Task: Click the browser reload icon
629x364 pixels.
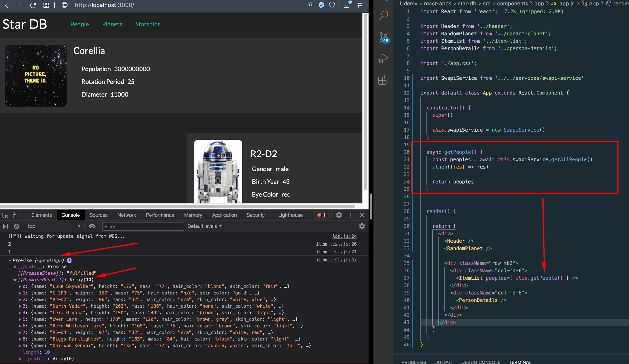Action: [x=33, y=5]
